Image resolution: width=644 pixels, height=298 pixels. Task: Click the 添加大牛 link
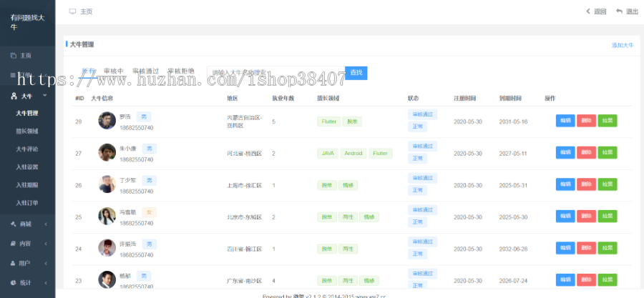pyautogui.click(x=623, y=45)
